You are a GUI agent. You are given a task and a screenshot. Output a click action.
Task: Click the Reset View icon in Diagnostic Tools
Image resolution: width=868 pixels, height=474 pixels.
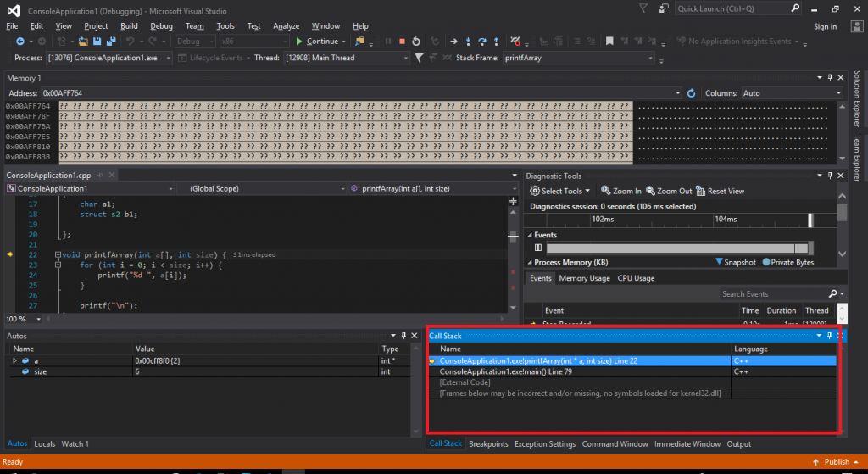pos(701,191)
